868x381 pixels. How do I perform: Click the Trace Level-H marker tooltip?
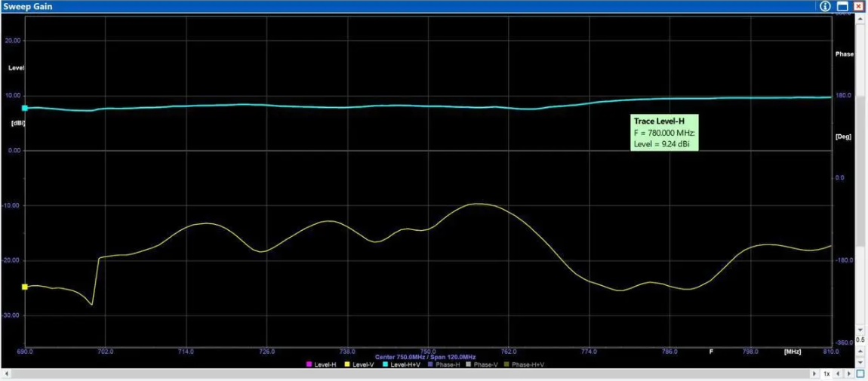click(663, 132)
